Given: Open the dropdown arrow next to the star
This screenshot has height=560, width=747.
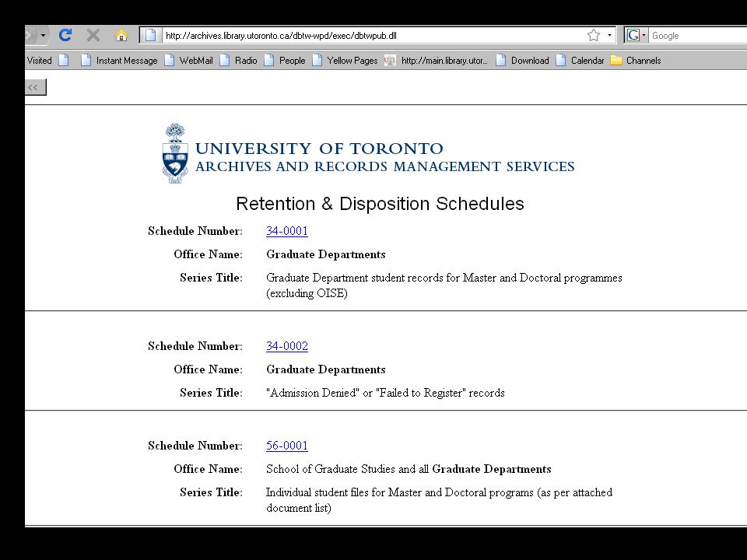Looking at the screenshot, I should pyautogui.click(x=609, y=35).
